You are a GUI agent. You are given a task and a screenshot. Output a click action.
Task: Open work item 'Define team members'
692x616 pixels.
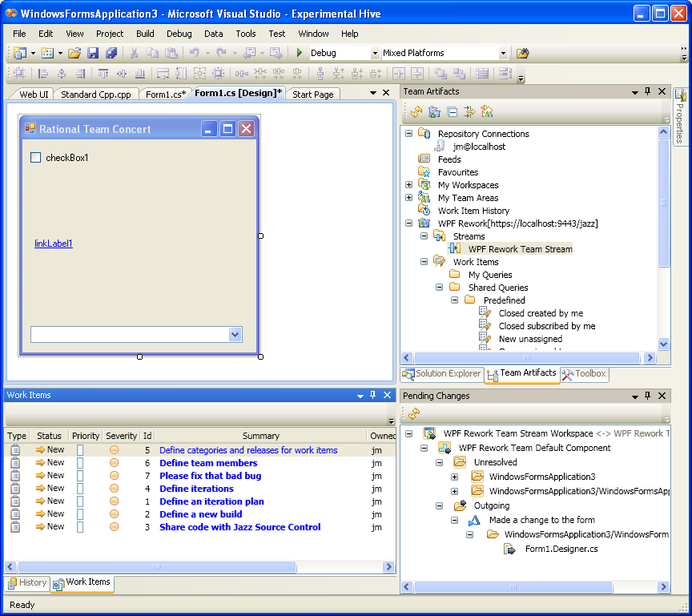pos(208,463)
